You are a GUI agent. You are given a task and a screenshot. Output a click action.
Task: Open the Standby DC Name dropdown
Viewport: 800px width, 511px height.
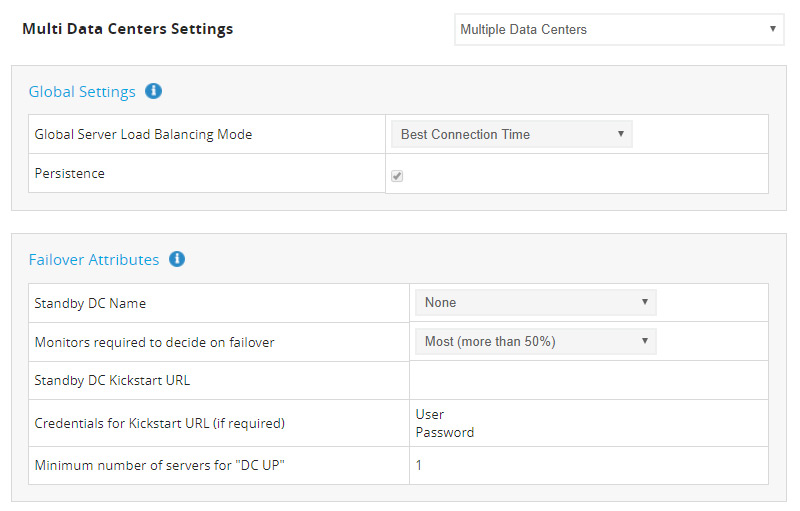click(535, 302)
